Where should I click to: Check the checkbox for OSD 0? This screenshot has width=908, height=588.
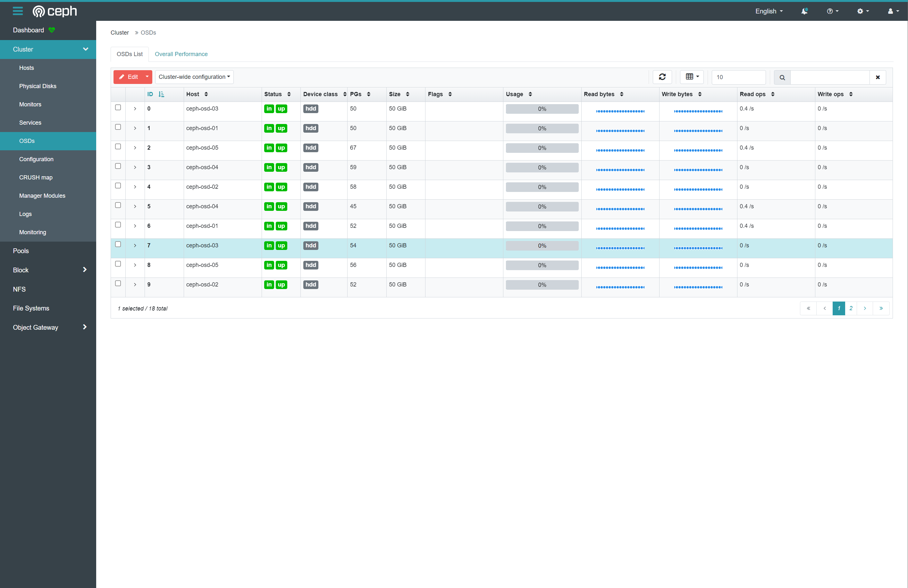[118, 108]
